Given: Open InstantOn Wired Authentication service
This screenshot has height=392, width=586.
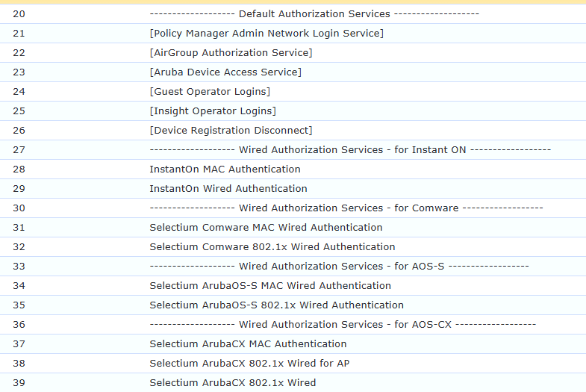Looking at the screenshot, I should [228, 189].
